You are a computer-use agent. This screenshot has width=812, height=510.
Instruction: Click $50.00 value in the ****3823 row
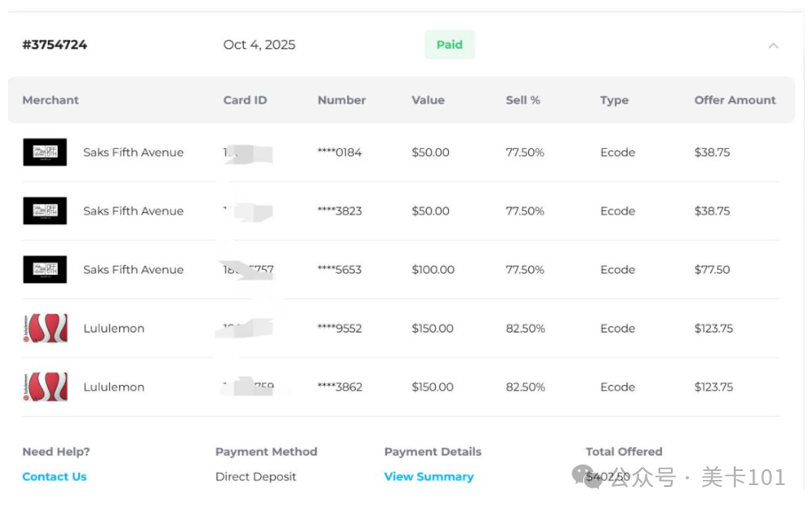pyautogui.click(x=430, y=211)
